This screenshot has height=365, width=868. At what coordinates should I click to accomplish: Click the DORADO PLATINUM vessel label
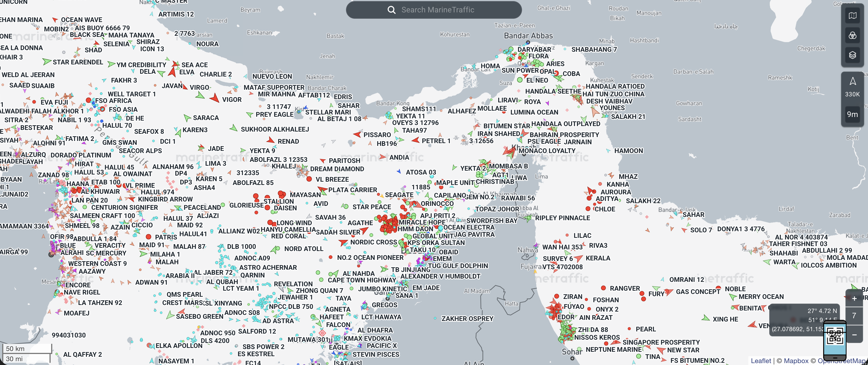81,155
